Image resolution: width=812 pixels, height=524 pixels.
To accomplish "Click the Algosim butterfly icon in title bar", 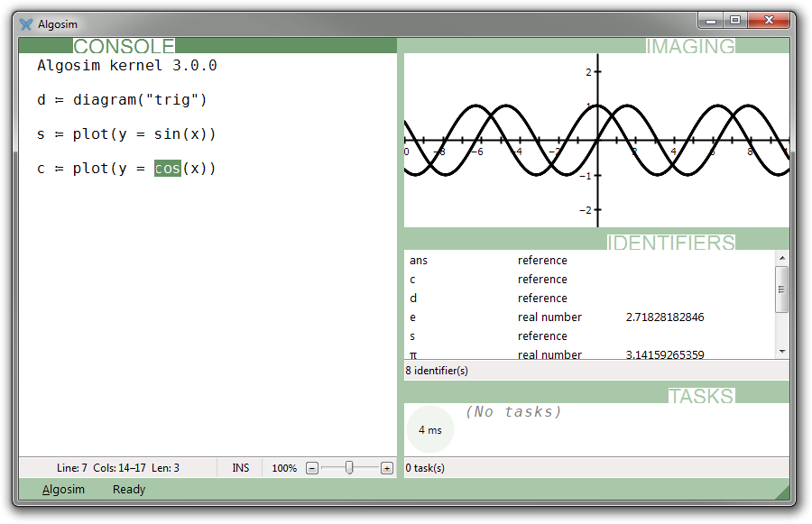I will [26, 24].
